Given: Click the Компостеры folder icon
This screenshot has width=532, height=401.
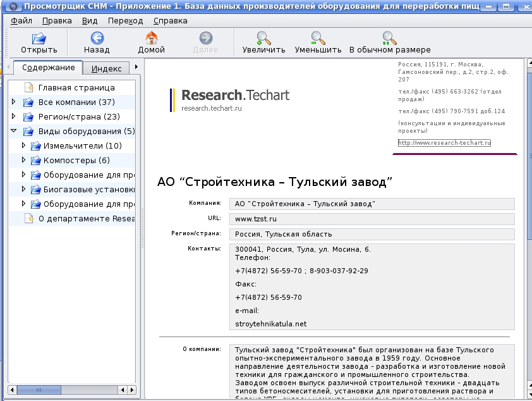Looking at the screenshot, I should 35,161.
